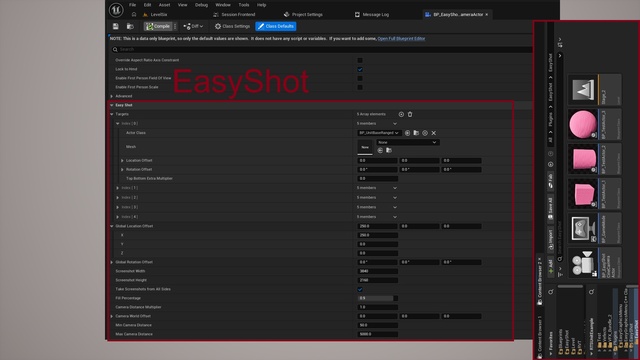Open the Edit menu
Image resolution: width=640 pixels, height=360 pixels.
(147, 5)
